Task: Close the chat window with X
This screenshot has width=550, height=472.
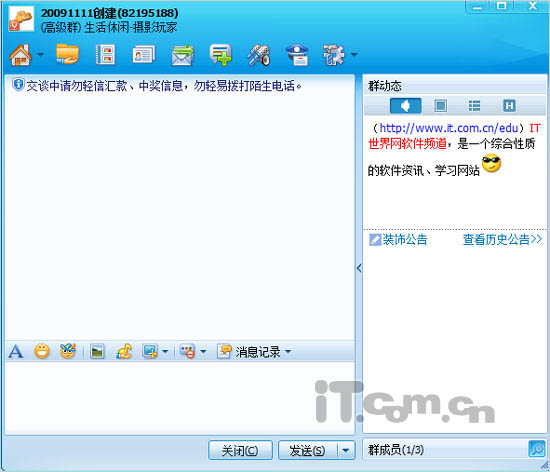Action: [x=532, y=6]
